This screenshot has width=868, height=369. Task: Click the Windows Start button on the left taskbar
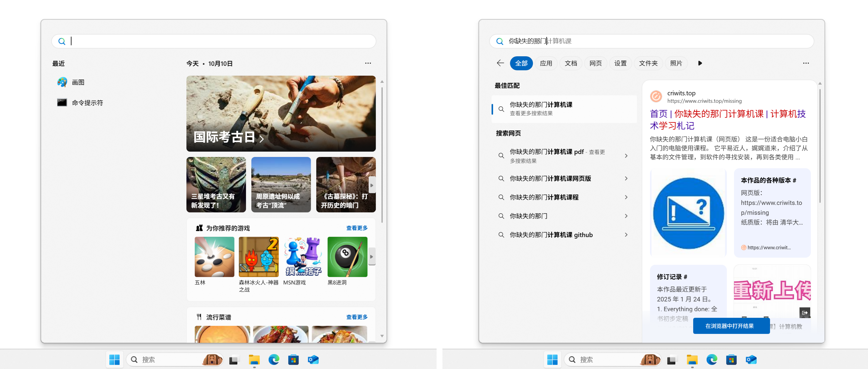point(114,360)
